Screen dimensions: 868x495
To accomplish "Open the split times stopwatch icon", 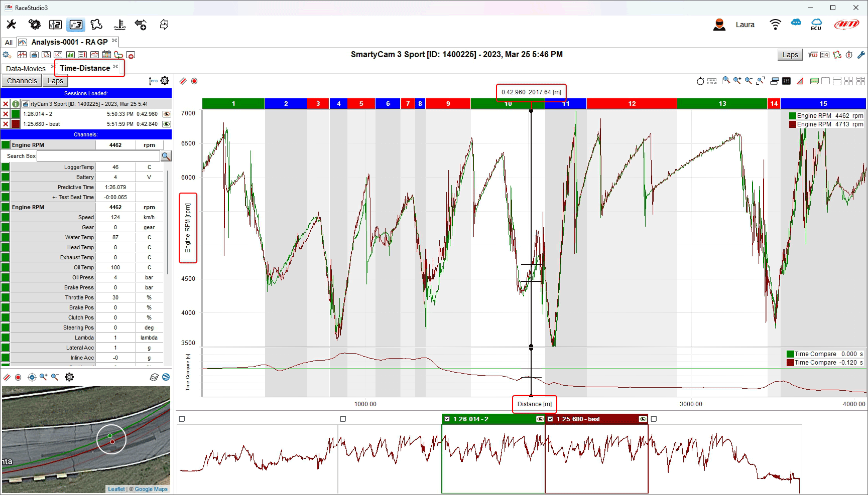I will [849, 55].
